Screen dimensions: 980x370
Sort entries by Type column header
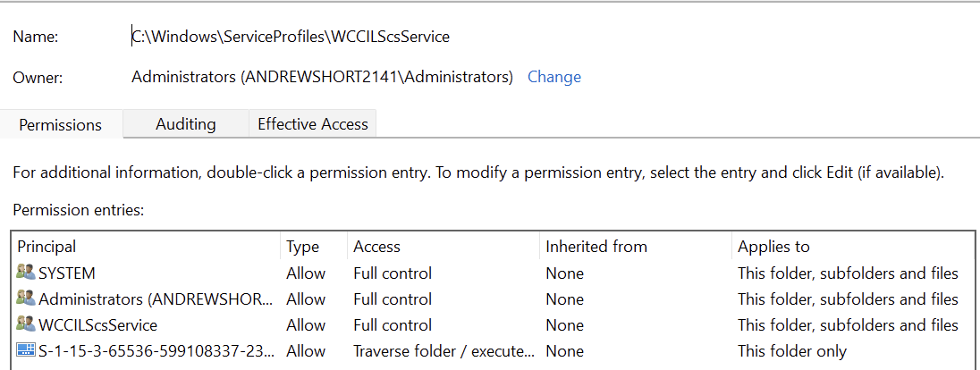302,247
